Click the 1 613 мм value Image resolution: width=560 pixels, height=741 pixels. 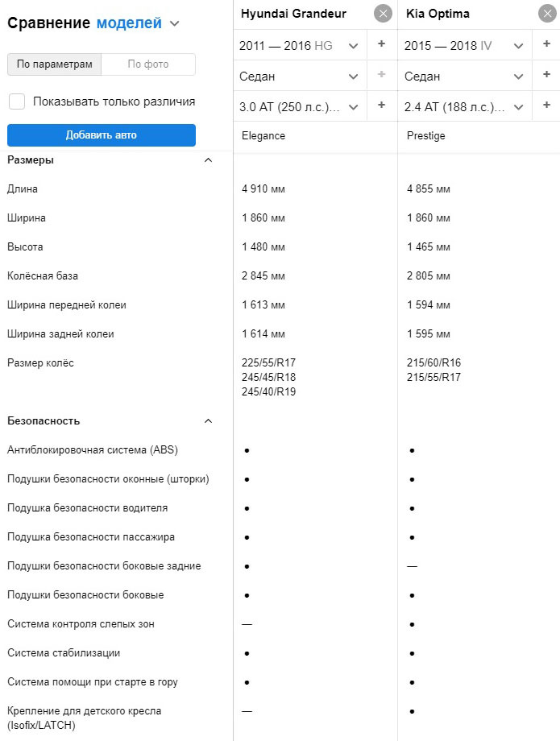pyautogui.click(x=263, y=304)
